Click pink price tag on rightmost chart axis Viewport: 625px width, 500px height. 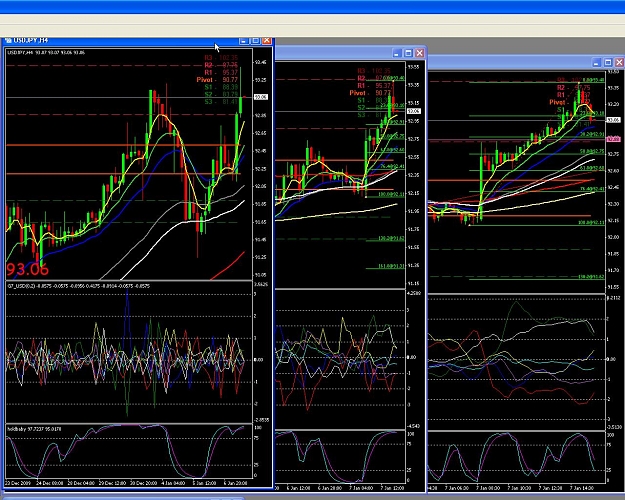[x=613, y=139]
